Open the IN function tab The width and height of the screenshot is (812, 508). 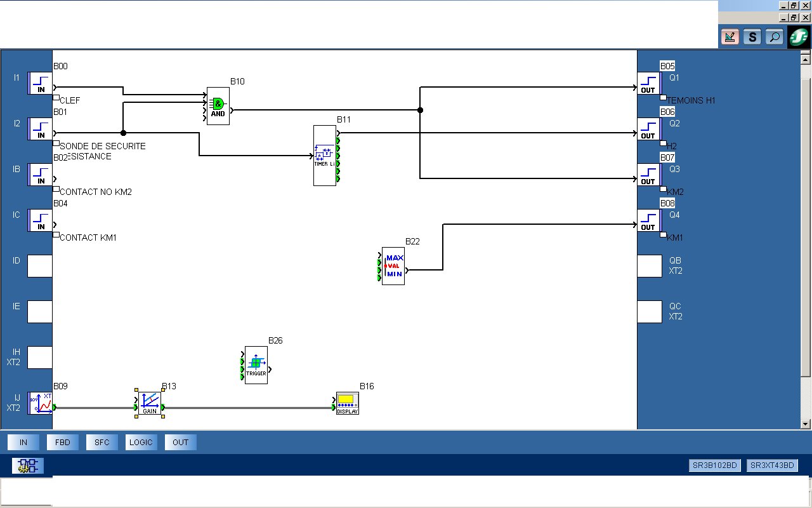(x=23, y=442)
